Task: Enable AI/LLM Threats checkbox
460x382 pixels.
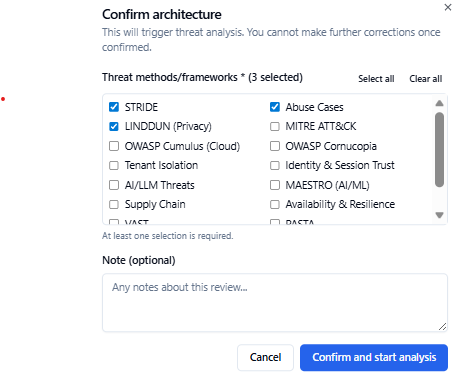Action: tap(114, 185)
